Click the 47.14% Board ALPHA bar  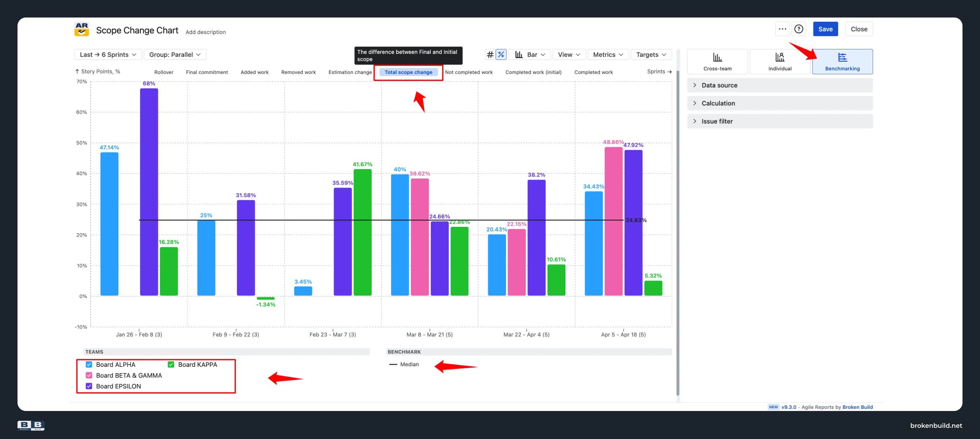pyautogui.click(x=109, y=224)
